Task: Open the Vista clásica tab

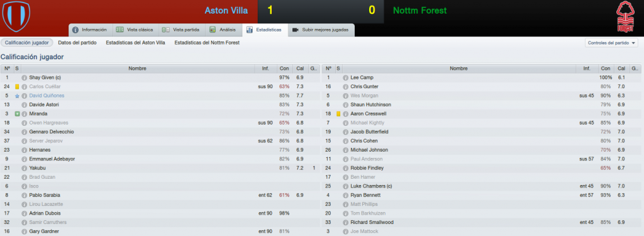Action: tap(135, 30)
